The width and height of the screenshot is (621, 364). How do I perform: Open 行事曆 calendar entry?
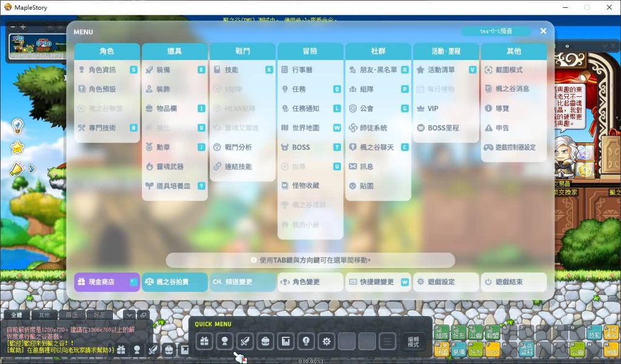pos(310,70)
